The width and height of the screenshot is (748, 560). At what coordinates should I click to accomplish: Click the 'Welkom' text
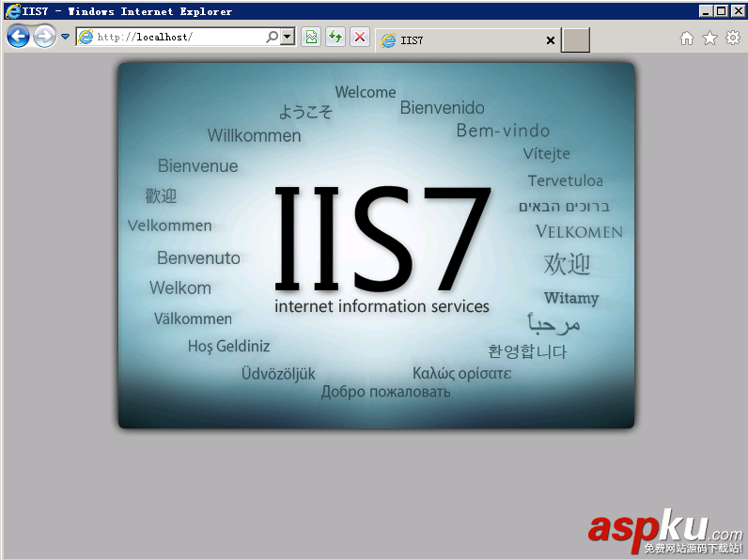tap(180, 288)
